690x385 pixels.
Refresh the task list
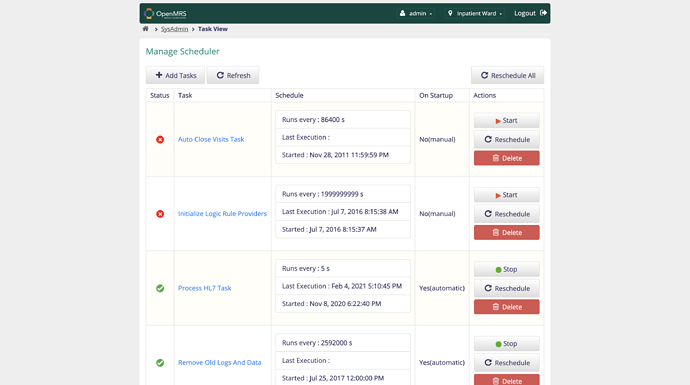pos(233,75)
